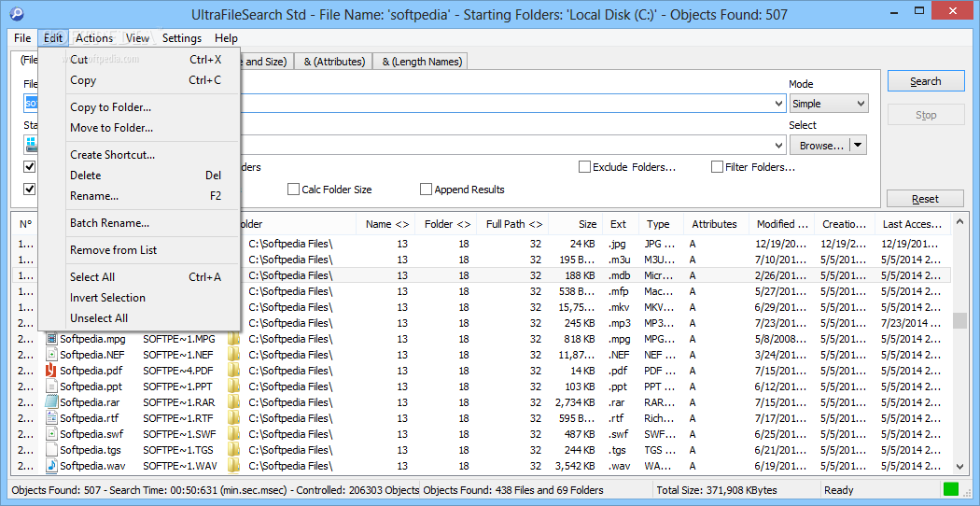Select Rename... in the Edit menu
Viewport: 980px width, 506px height.
click(x=139, y=196)
